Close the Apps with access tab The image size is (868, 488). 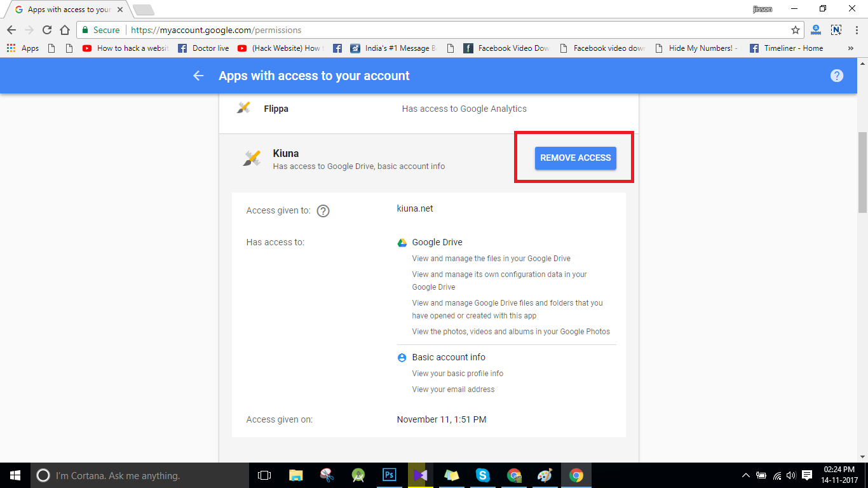(120, 10)
